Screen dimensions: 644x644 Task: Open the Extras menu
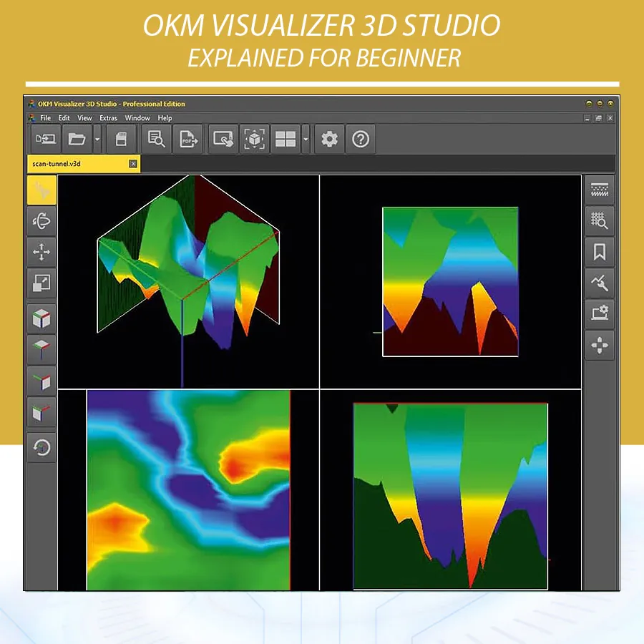click(109, 118)
